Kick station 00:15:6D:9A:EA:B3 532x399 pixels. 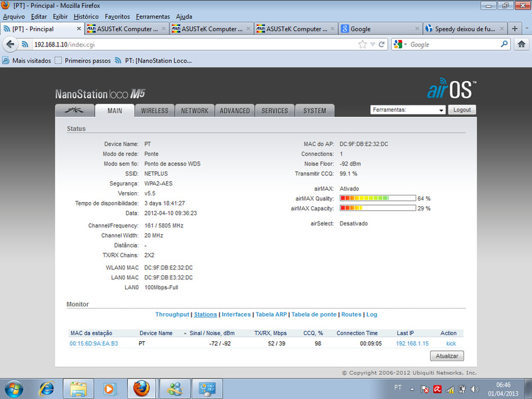click(451, 343)
